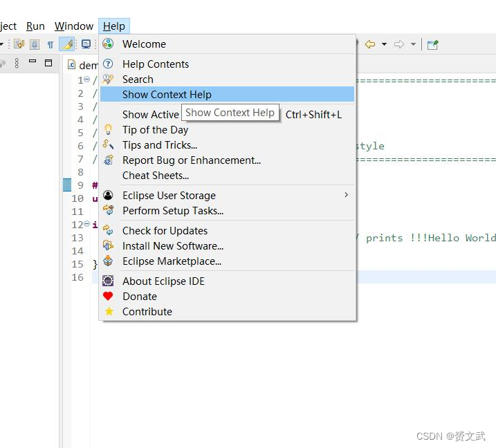
Task: Expand the Eclipse User Storage submenu
Action: coord(227,196)
